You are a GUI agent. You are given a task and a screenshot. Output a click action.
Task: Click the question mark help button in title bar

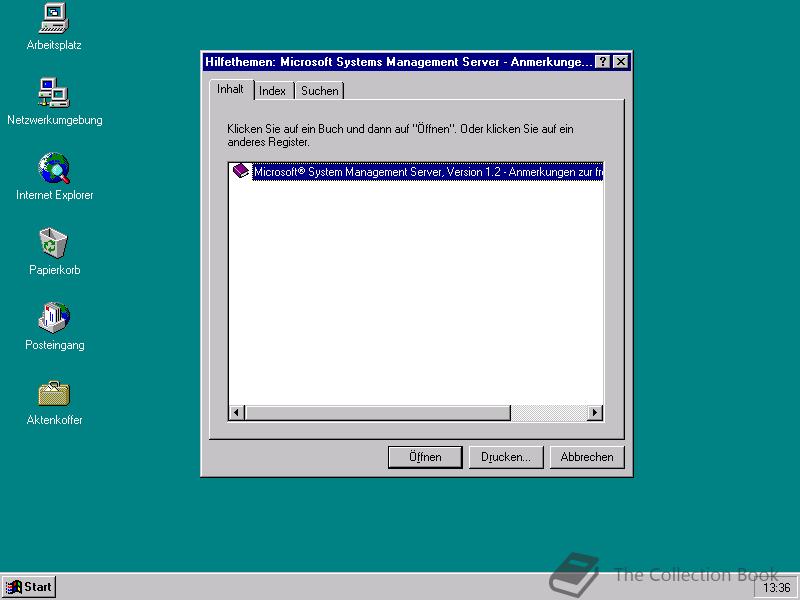pyautogui.click(x=603, y=62)
